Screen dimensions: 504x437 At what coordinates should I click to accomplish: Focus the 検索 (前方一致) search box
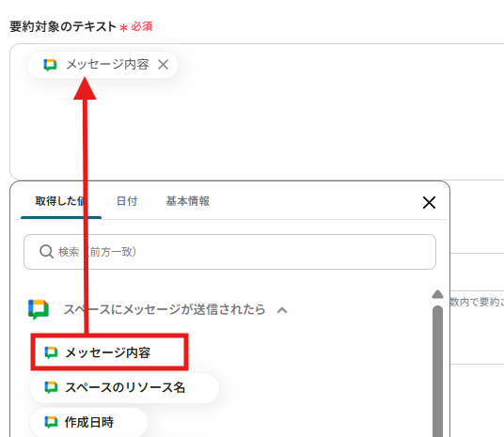(x=229, y=252)
